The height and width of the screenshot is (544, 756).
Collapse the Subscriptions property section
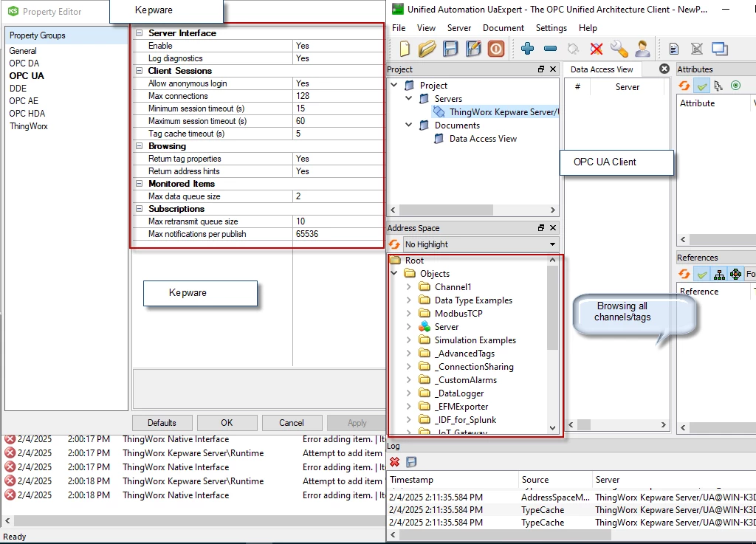click(x=140, y=209)
